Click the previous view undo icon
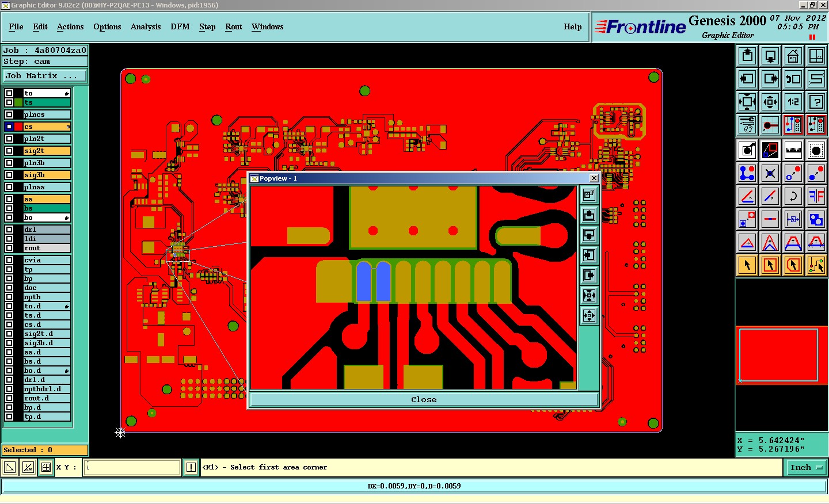Image resolution: width=829 pixels, height=504 pixels. point(793,79)
